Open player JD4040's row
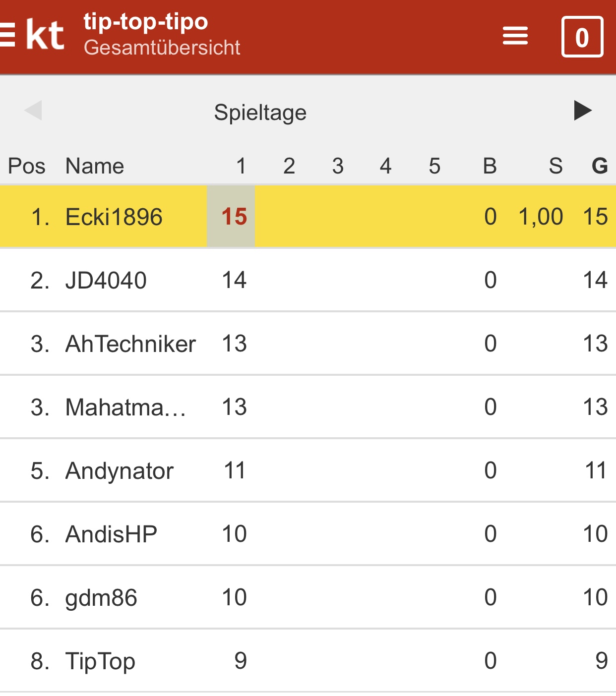This screenshot has width=616, height=696. (106, 281)
